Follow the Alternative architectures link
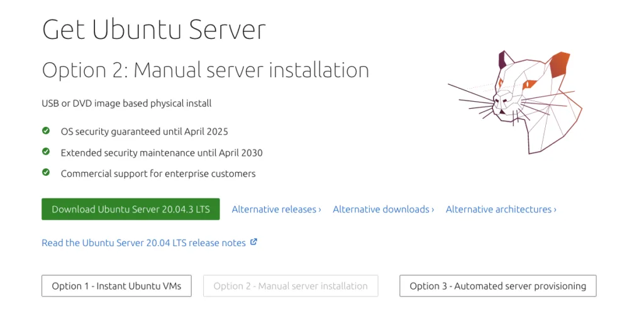This screenshot has height=309, width=644. pyautogui.click(x=501, y=209)
